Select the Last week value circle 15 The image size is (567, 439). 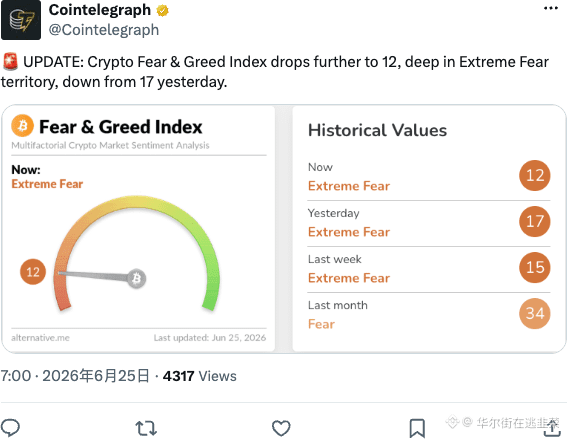click(535, 267)
